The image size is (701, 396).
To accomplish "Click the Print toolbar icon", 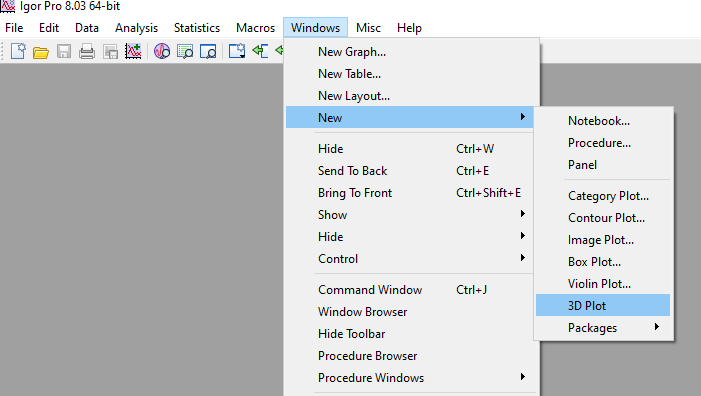I will (87, 52).
